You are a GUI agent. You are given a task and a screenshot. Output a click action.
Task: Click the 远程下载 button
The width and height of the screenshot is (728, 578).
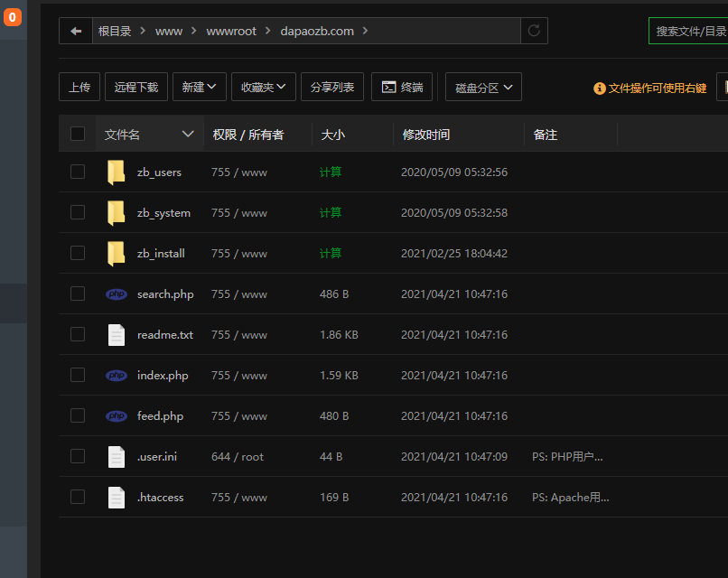tap(136, 87)
